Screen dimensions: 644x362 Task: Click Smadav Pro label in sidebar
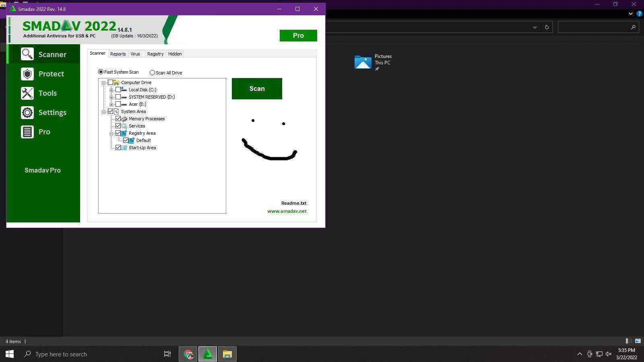pyautogui.click(x=43, y=170)
